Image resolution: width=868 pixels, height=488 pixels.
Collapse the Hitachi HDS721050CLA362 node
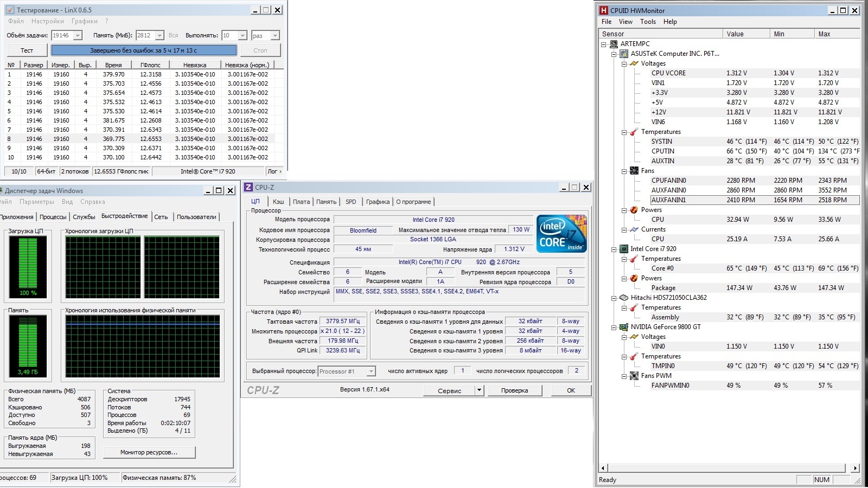[x=614, y=298]
